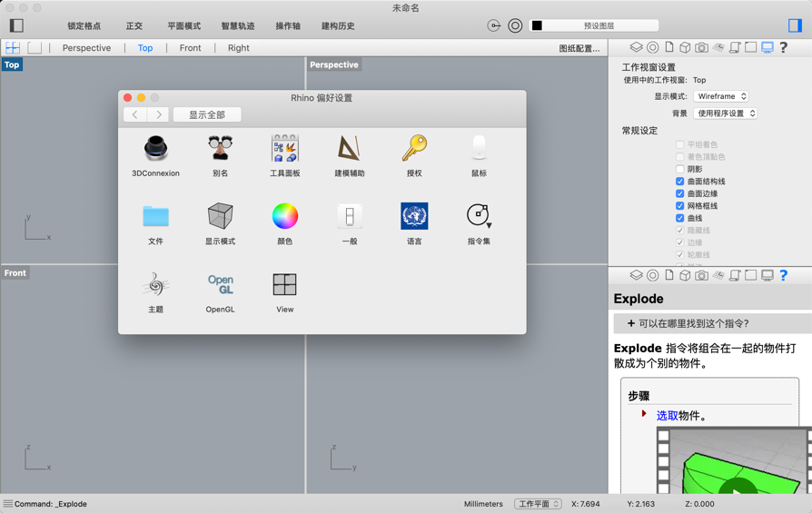This screenshot has width=812, height=513.
Task: Open the 授权 key icon
Action: (x=414, y=149)
